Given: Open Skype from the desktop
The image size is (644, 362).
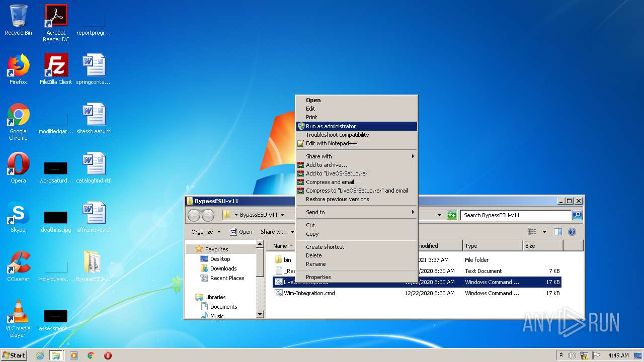Looking at the screenshot, I should (18, 217).
